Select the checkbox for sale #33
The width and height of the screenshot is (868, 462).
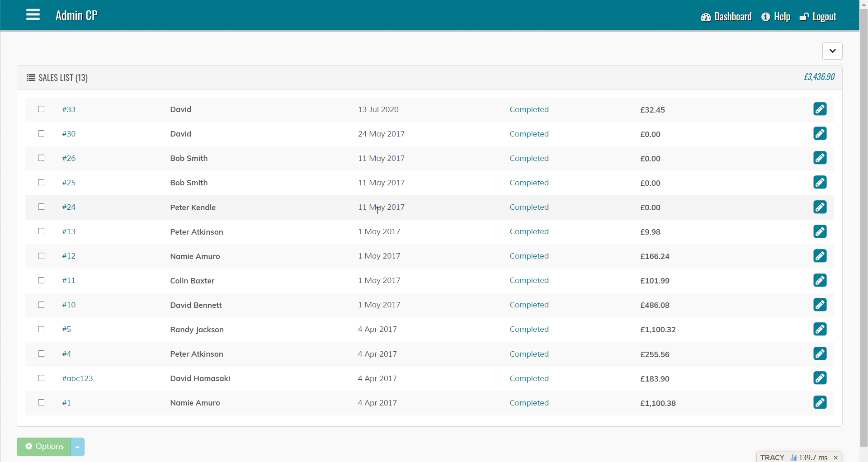[41, 109]
